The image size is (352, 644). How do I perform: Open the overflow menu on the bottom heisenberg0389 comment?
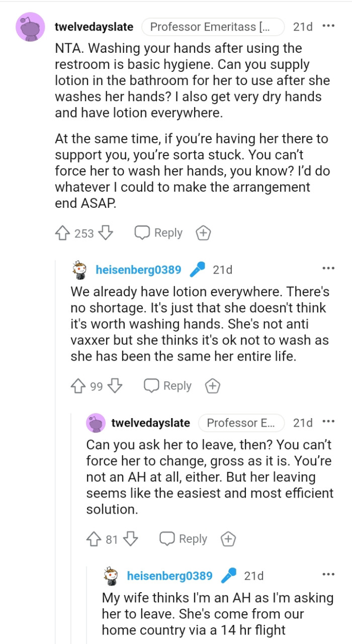[x=328, y=573]
